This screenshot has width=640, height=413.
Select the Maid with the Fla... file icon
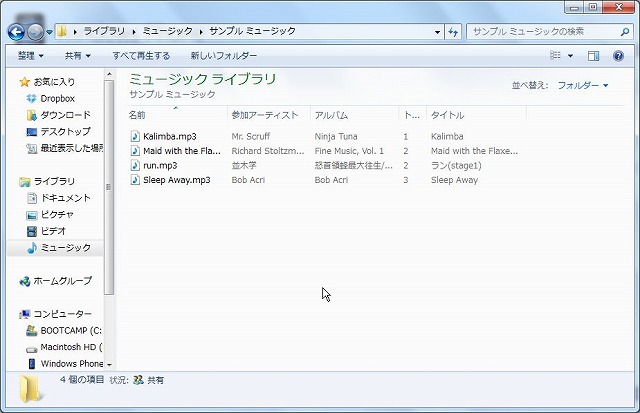coord(135,151)
